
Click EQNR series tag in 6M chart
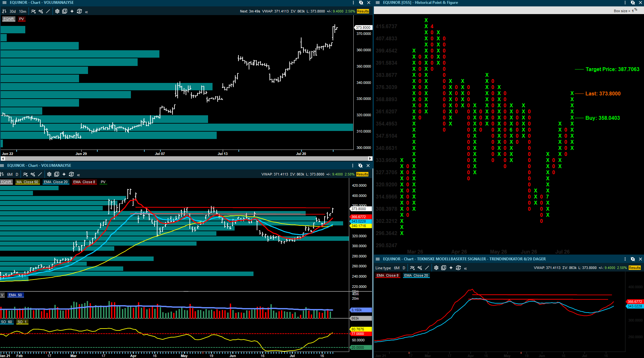tap(6, 182)
